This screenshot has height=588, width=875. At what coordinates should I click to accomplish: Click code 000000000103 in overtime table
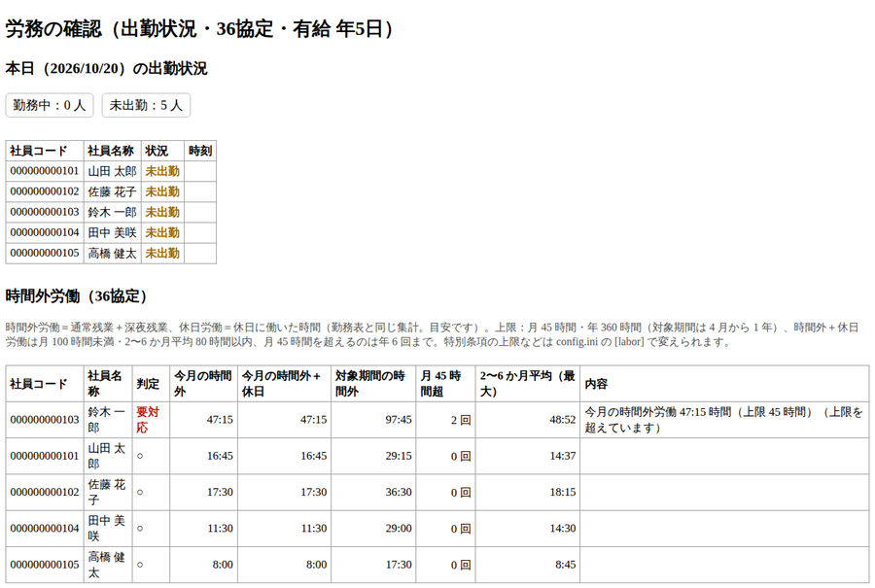click(x=45, y=420)
